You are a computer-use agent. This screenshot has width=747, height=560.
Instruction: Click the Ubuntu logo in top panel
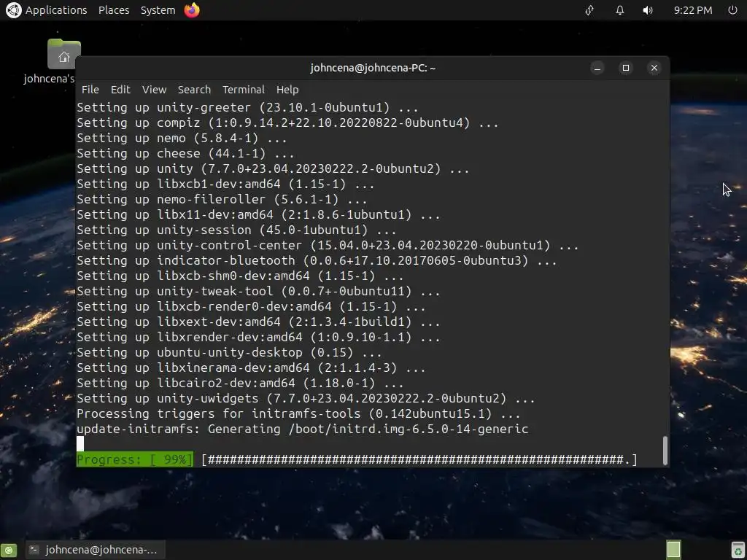click(x=13, y=10)
